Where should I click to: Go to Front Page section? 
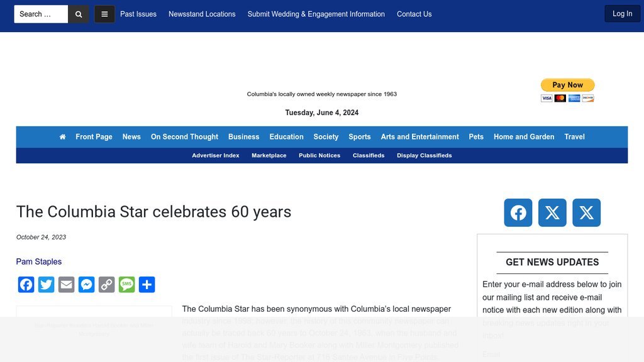[94, 136]
